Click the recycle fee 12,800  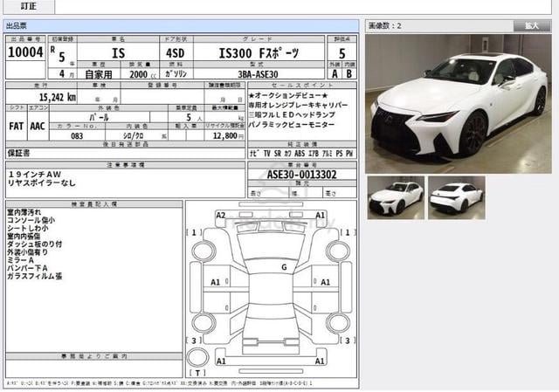pos(225,135)
